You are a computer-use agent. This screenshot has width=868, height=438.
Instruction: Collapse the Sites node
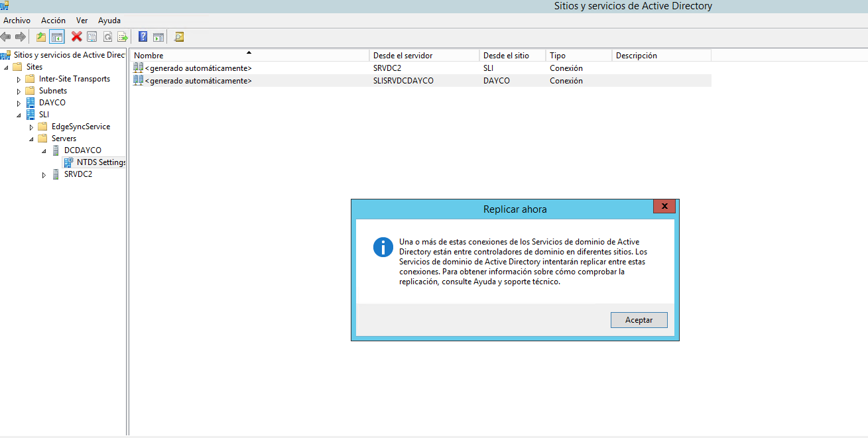click(x=7, y=68)
